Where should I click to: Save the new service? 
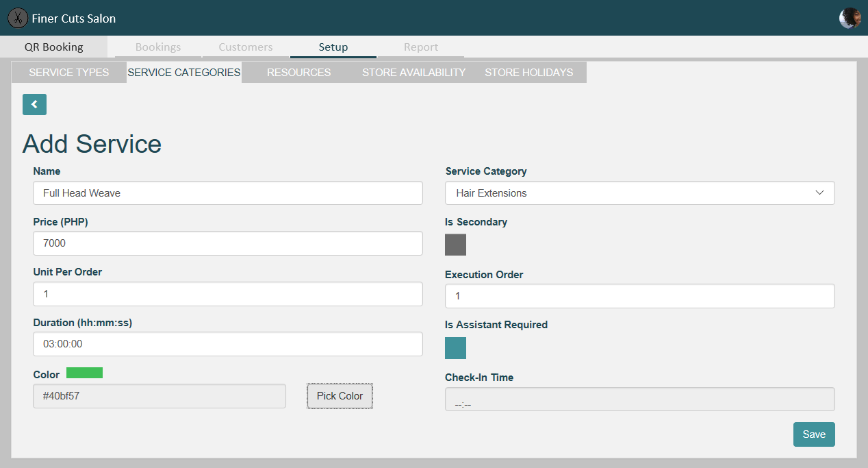(814, 434)
